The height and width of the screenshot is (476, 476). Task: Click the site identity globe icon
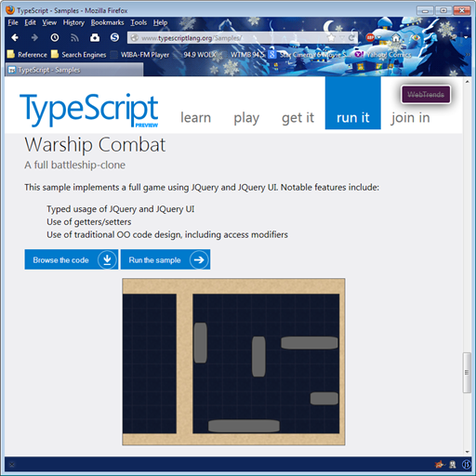tap(135, 38)
